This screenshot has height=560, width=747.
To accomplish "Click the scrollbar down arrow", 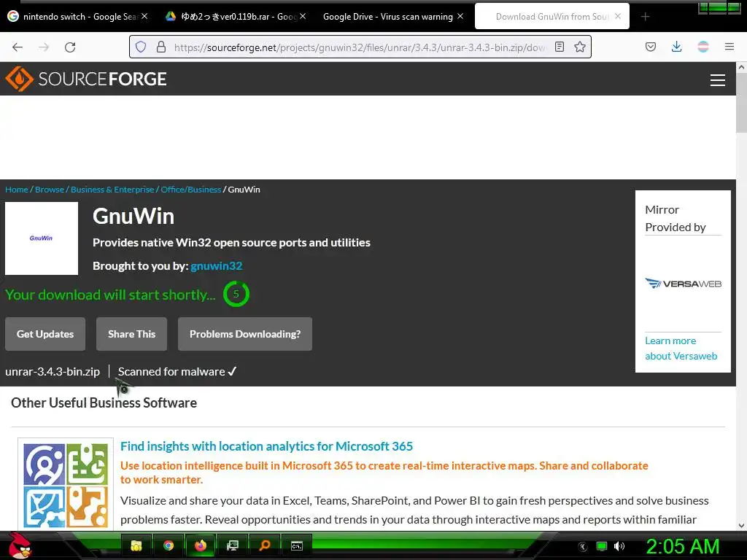I will (741, 526).
